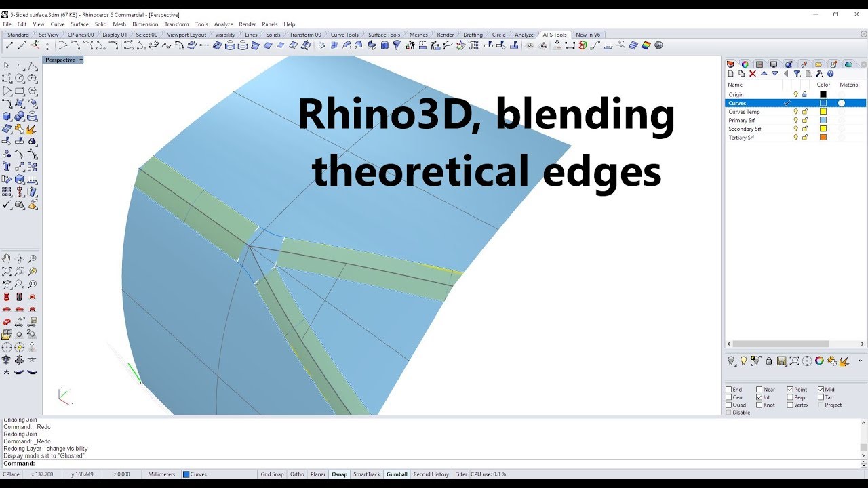Click the Pan view hand icon
The height and width of the screenshot is (488, 868).
pyautogui.click(x=6, y=258)
